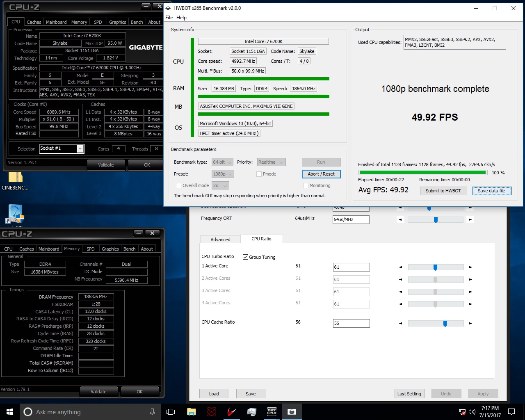This screenshot has width=525, height=420.
Task: Switch to SPD tab in lower CPU-Z window
Action: (91, 249)
